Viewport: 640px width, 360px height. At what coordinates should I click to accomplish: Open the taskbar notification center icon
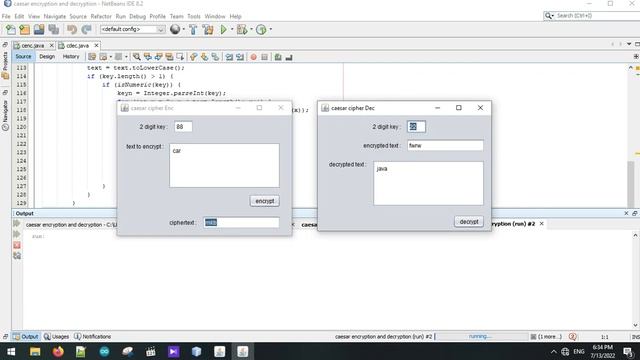click(x=628, y=351)
